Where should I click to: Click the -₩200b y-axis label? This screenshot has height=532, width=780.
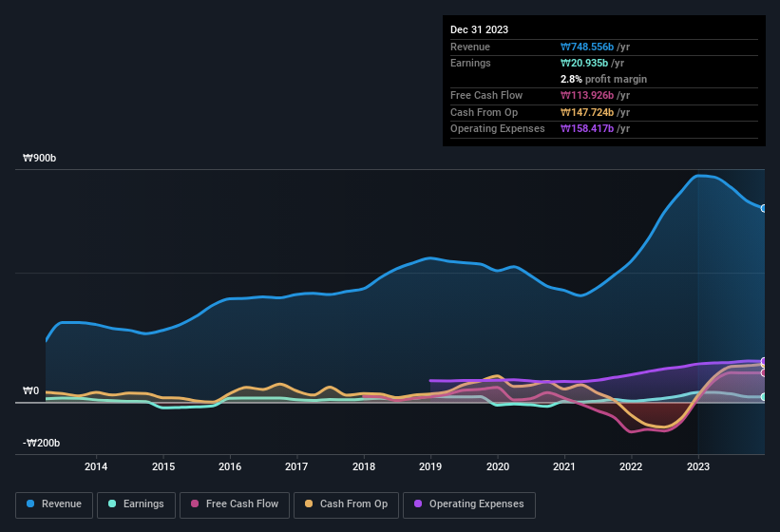(x=41, y=443)
